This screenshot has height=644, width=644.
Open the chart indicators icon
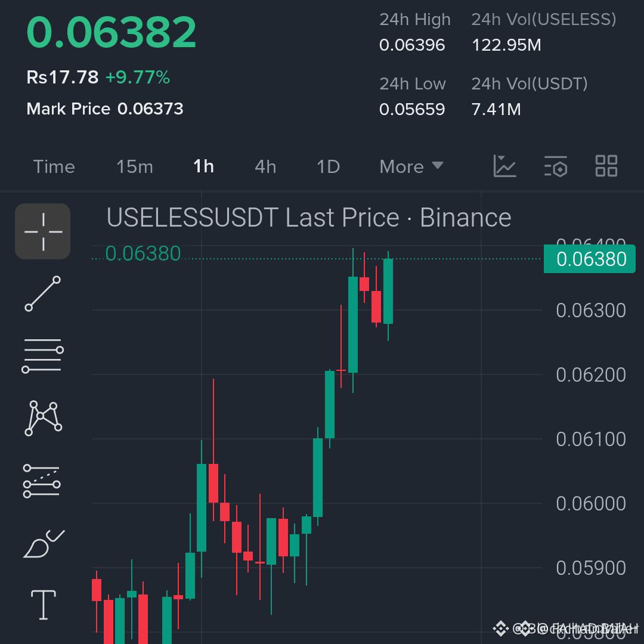[504, 166]
